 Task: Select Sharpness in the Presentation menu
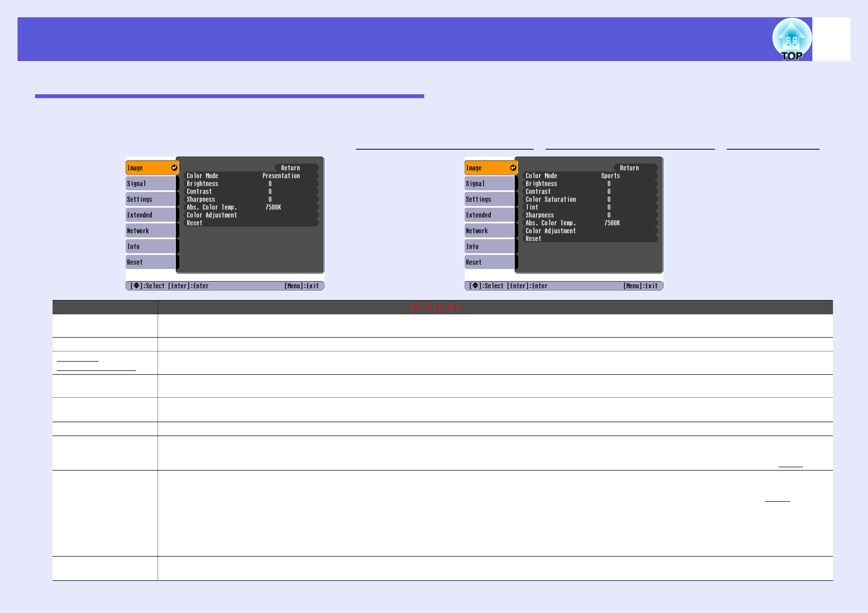(251, 200)
